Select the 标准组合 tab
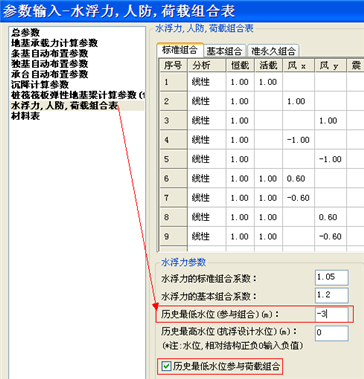 tap(180, 50)
